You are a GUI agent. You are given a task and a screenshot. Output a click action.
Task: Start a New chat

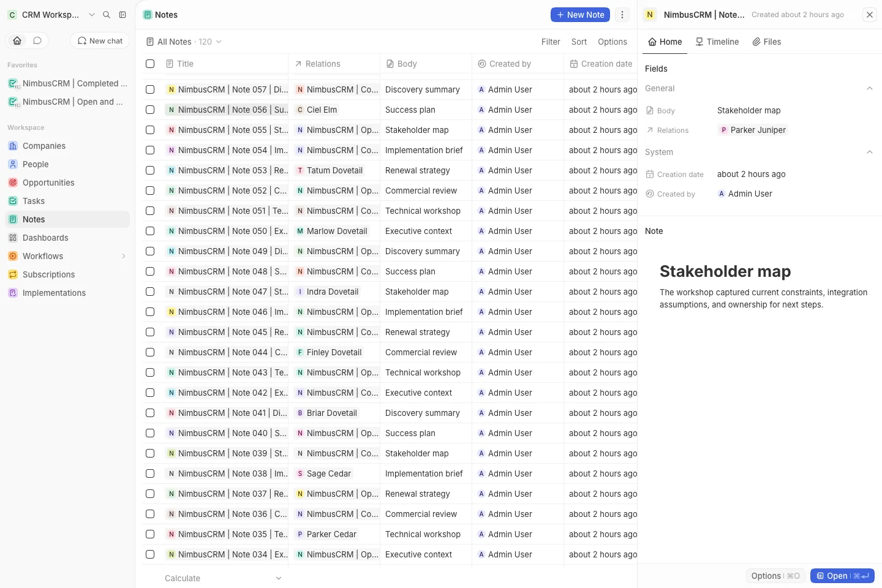pos(100,40)
